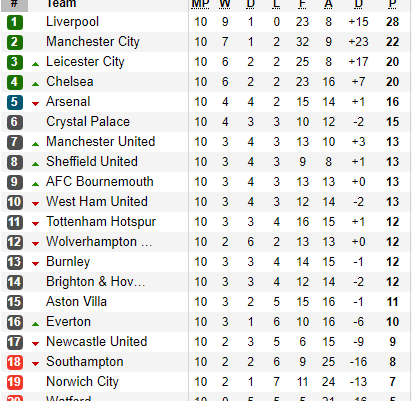Click Liverpool's points total of 28
The width and height of the screenshot is (412, 401).
392,22
